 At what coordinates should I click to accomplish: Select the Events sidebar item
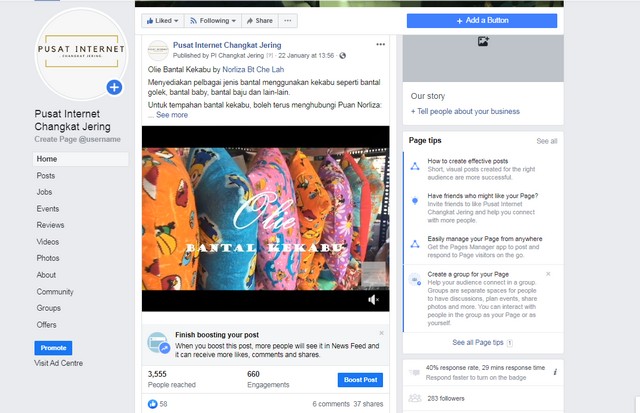(47, 209)
